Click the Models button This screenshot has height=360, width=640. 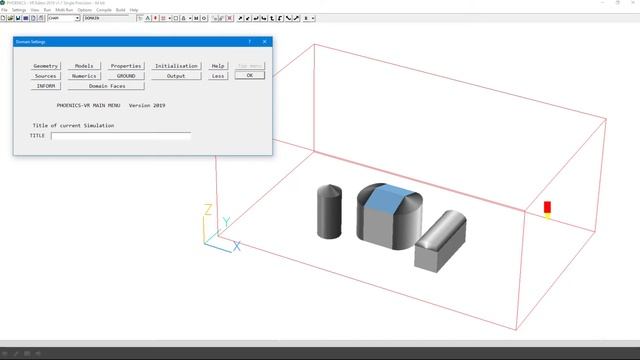point(84,66)
